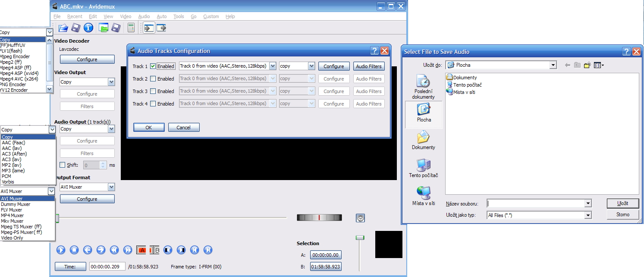Click the second floppy Save Project toolbar icon
Image resolution: width=644 pixels, height=277 pixels.
[x=116, y=28]
